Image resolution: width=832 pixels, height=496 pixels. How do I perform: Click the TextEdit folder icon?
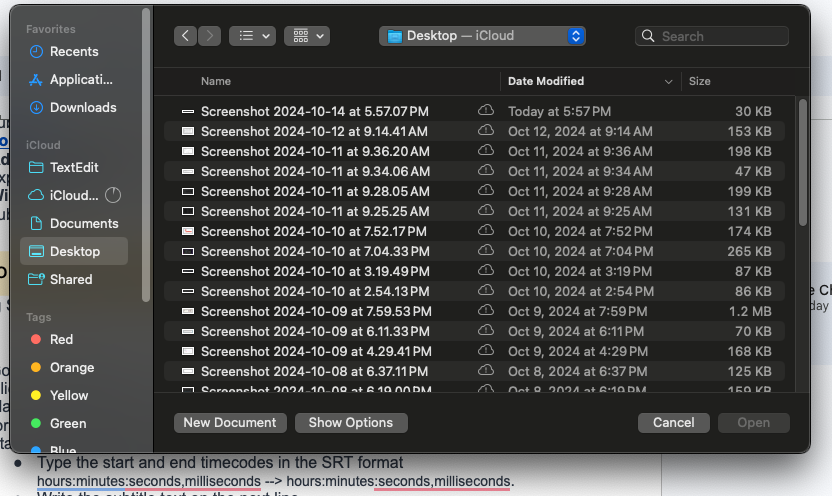[36, 168]
